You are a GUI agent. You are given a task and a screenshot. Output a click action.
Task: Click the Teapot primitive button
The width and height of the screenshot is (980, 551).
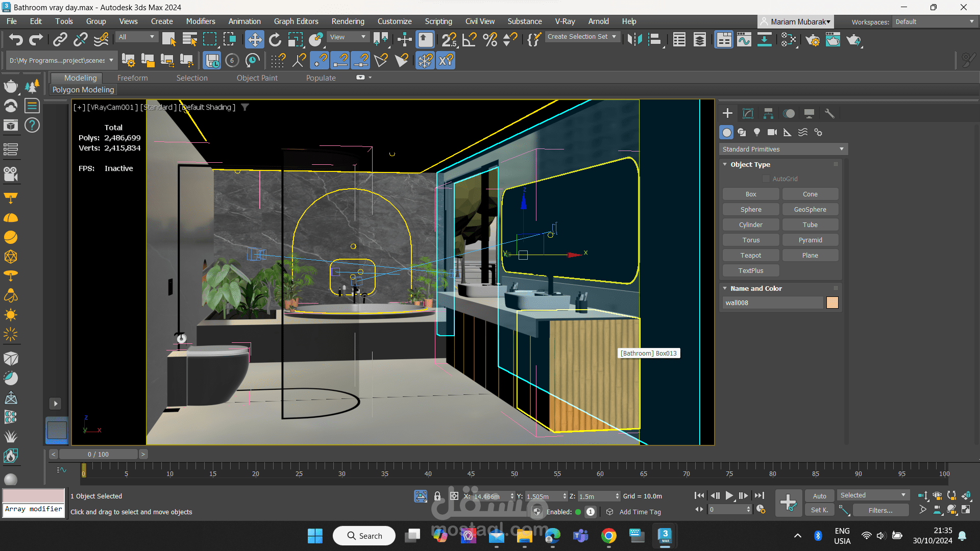[750, 255]
